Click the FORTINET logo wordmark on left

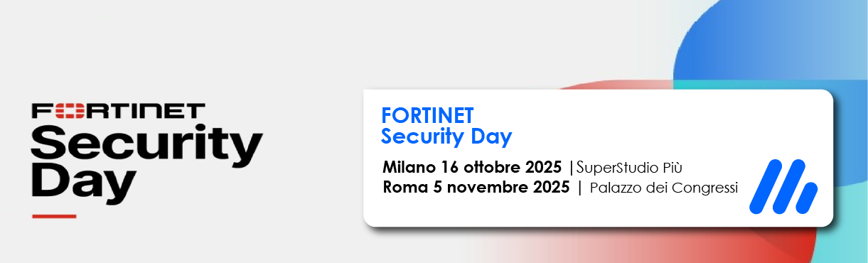tap(118, 112)
